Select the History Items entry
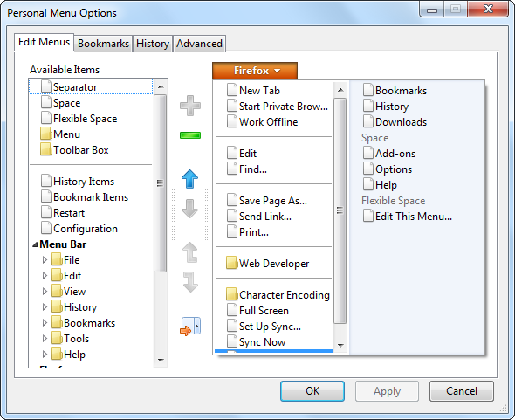The image size is (515, 420). [84, 181]
